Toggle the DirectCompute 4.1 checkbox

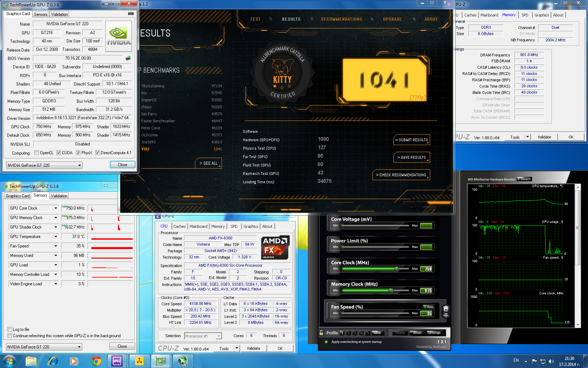click(97, 153)
